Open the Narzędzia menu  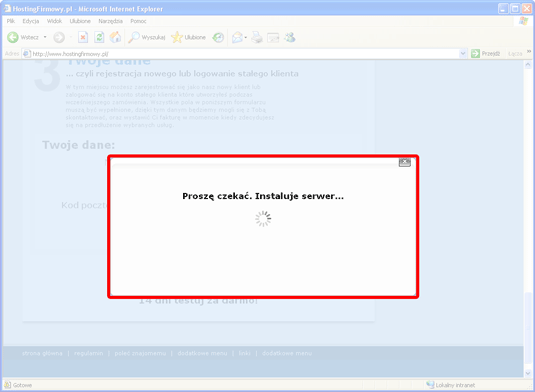pos(110,21)
